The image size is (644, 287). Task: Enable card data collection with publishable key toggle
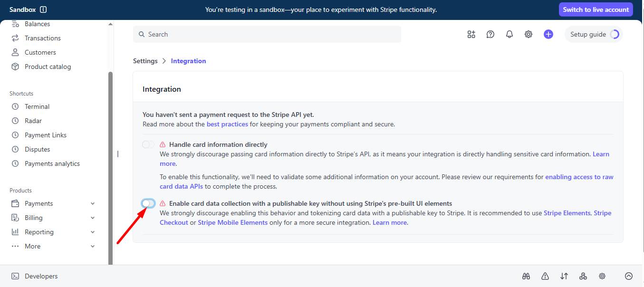[x=148, y=203]
